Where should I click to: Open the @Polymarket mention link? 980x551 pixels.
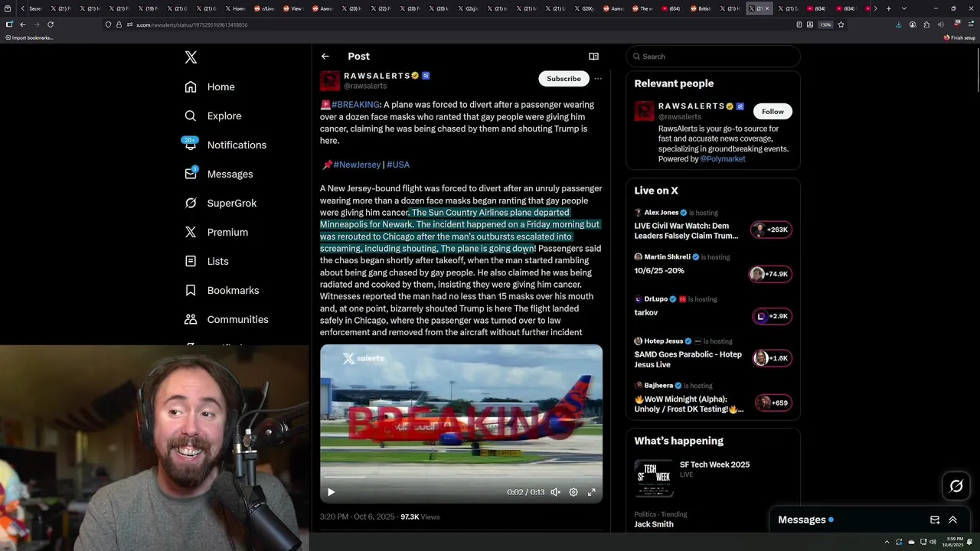coord(723,159)
